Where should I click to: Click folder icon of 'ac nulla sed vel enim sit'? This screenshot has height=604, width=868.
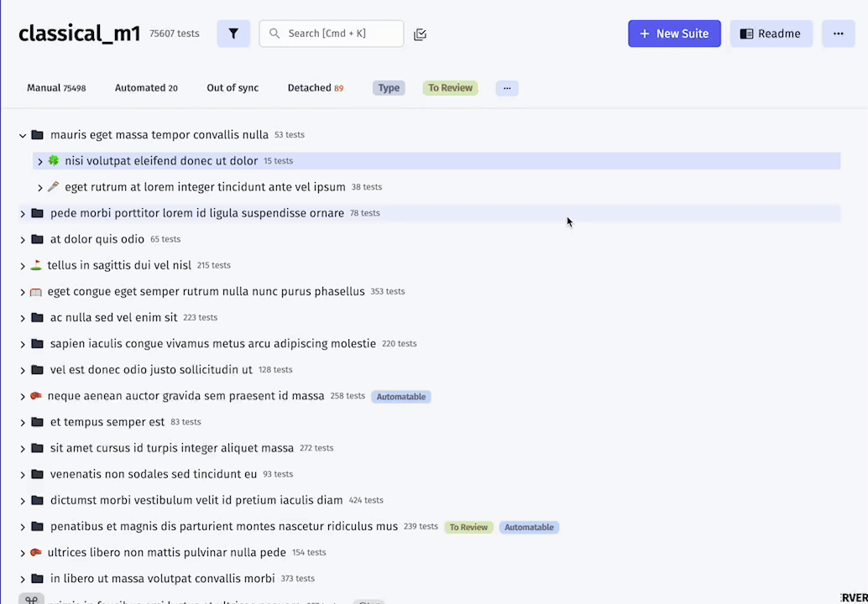pyautogui.click(x=37, y=317)
